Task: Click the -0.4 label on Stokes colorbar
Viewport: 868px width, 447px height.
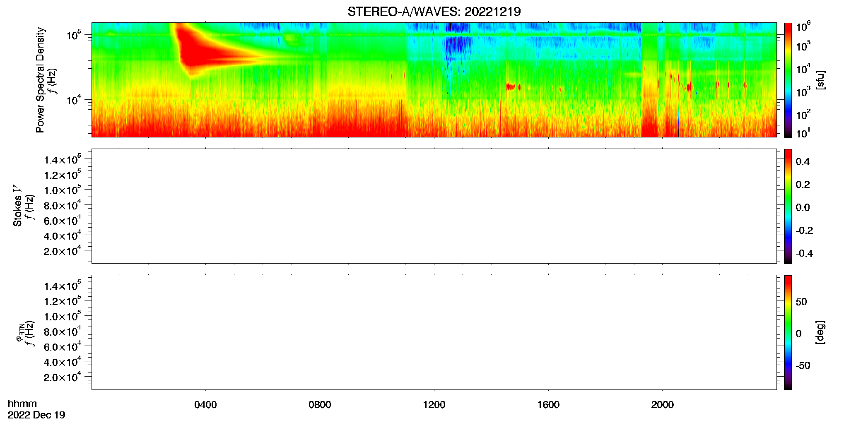Action: [804, 254]
